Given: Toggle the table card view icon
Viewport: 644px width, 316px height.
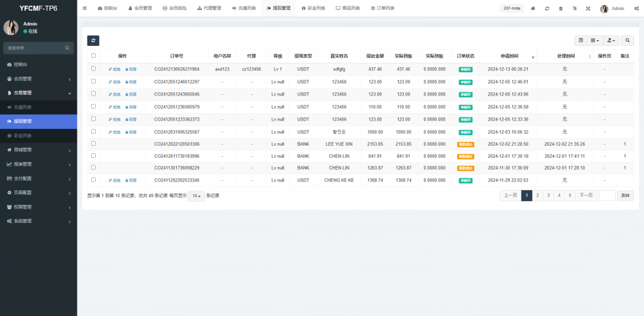Looking at the screenshot, I should (580, 40).
